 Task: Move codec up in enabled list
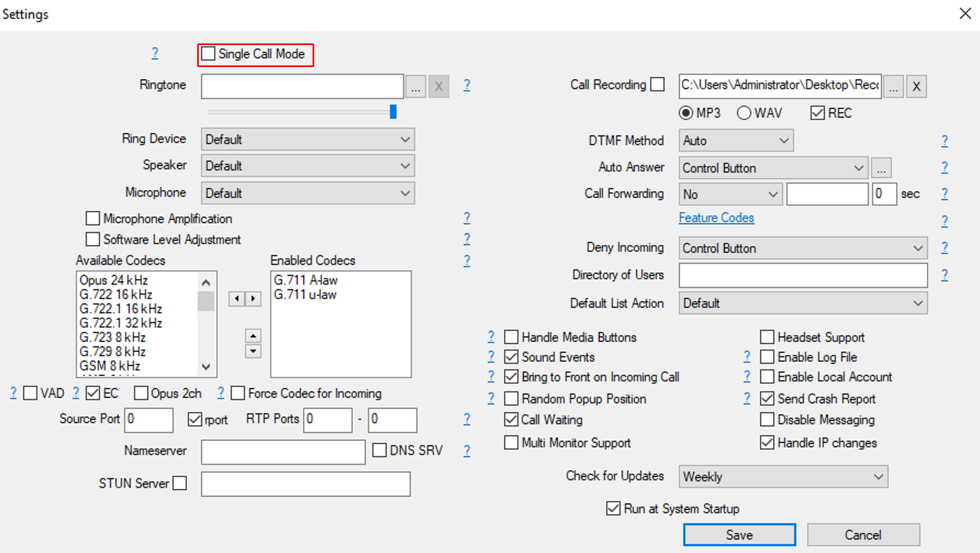click(x=253, y=336)
